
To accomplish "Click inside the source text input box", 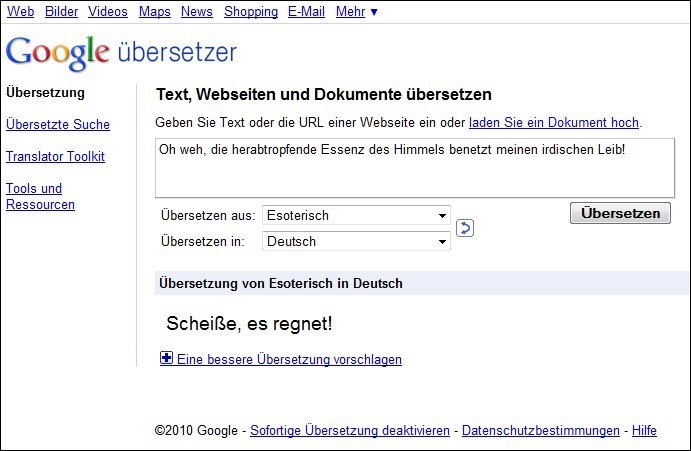I will pos(414,167).
